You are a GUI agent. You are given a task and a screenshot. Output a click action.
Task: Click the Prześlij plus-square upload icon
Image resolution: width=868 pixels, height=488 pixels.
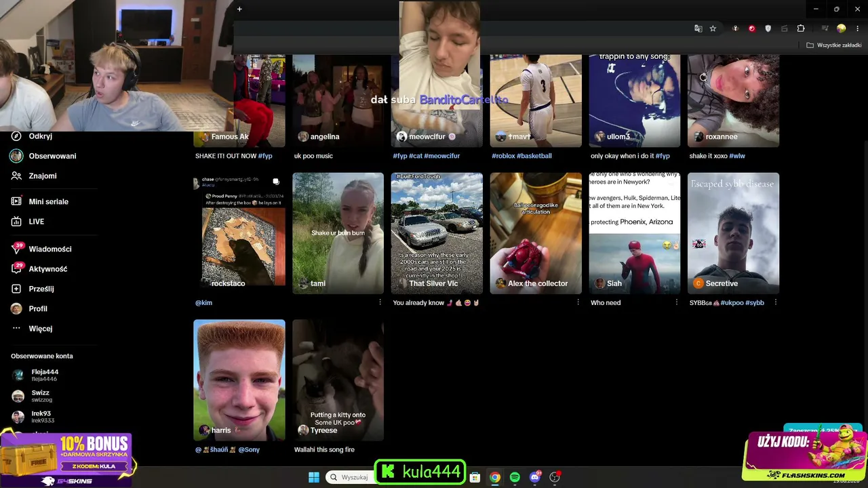16,289
